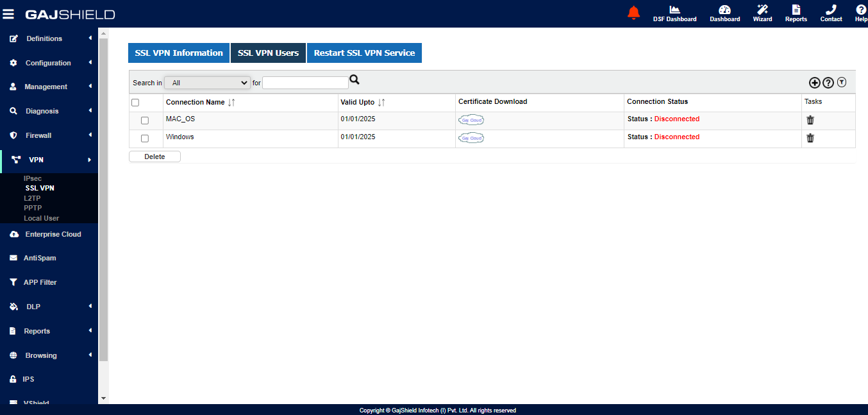Click the trash icon for Windows row
This screenshot has width=868, height=415.
pos(810,138)
